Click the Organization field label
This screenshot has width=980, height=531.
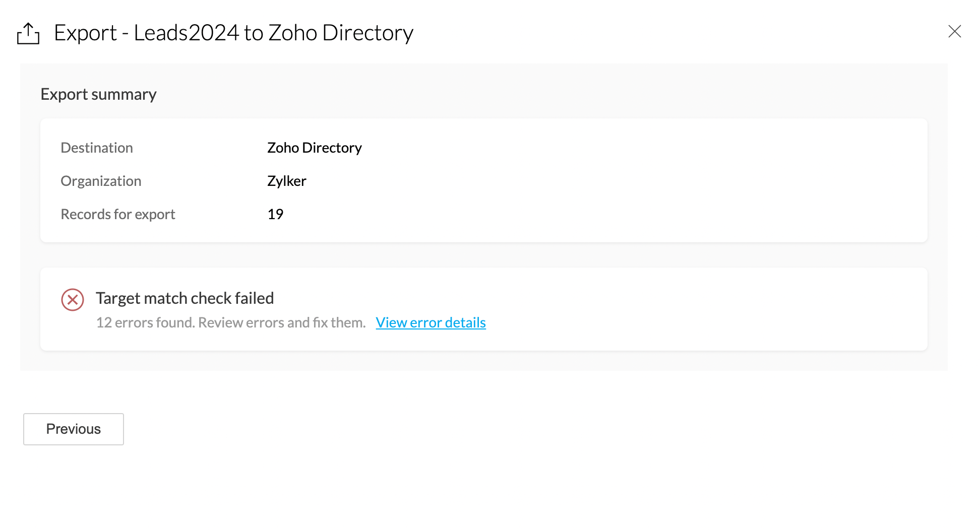click(x=101, y=181)
